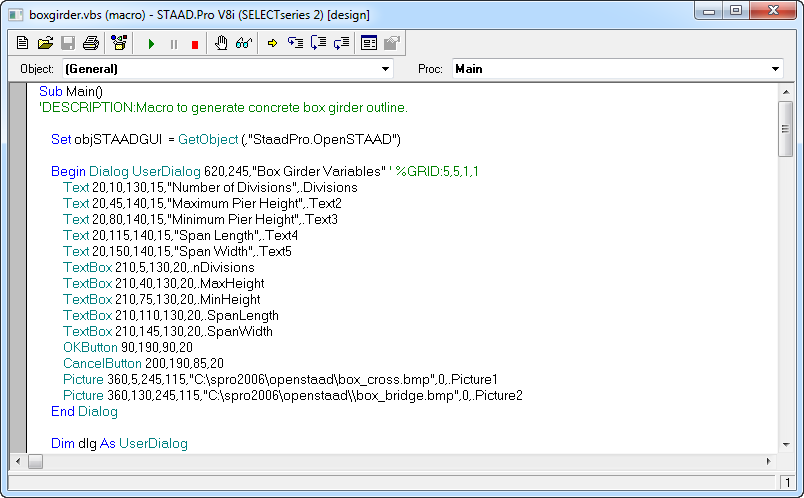Click the 'Span Width' Text line
Screen dimensions: 804x498
[177, 251]
